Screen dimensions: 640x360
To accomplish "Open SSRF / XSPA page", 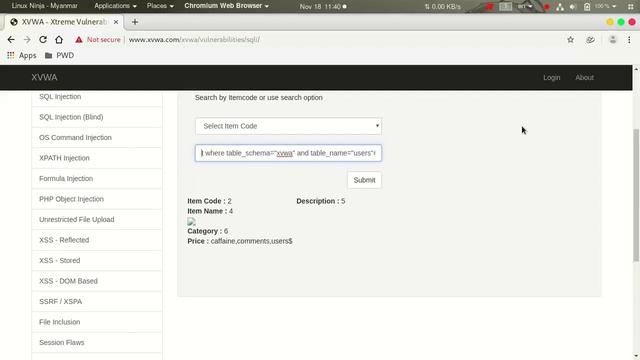I will [97, 302].
